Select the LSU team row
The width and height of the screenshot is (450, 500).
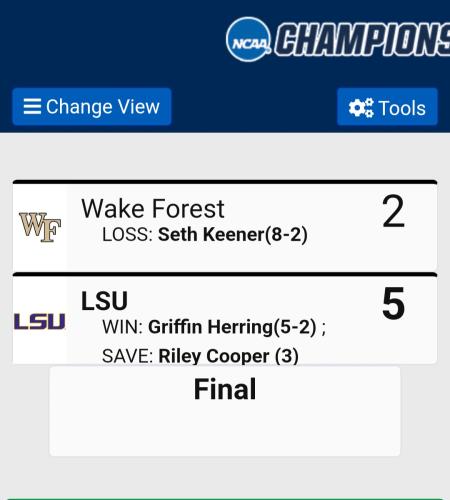225,318
